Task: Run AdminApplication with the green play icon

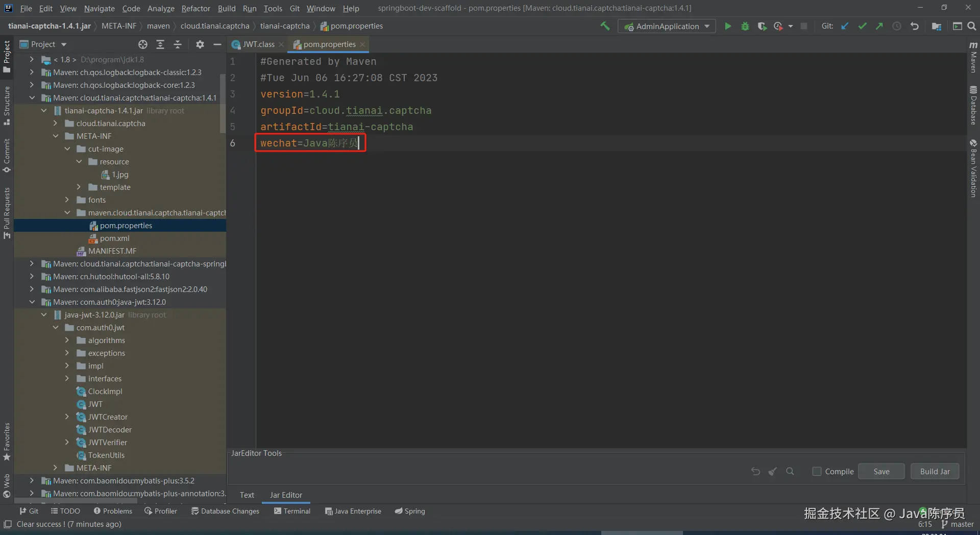Action: [728, 26]
